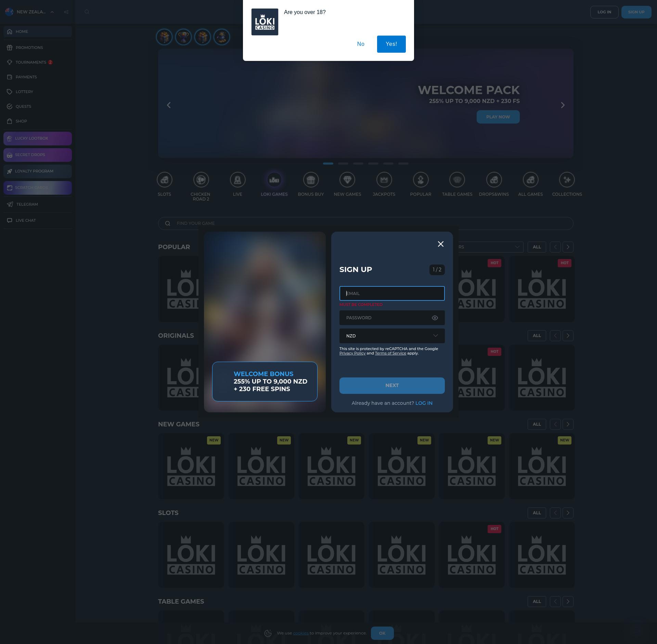657x644 pixels.
Task: Expand the New Zealand region selector
Action: point(31,12)
